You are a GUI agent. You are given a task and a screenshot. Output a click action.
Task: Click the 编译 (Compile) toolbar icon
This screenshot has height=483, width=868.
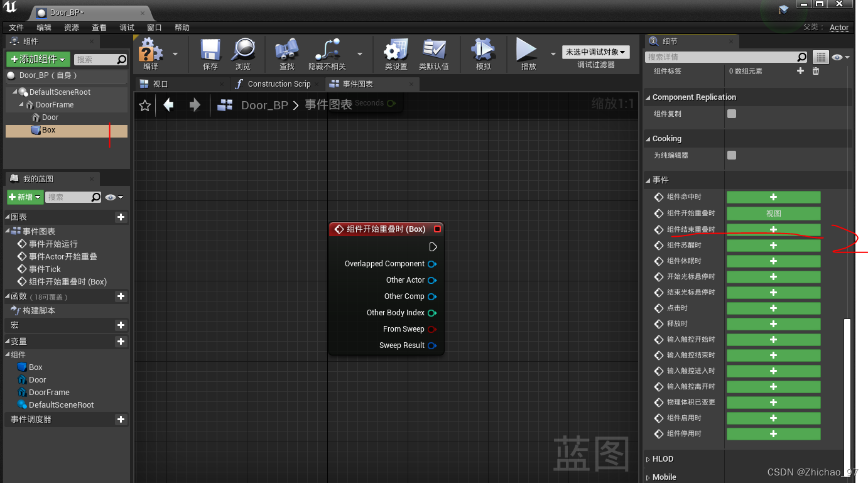(x=151, y=50)
